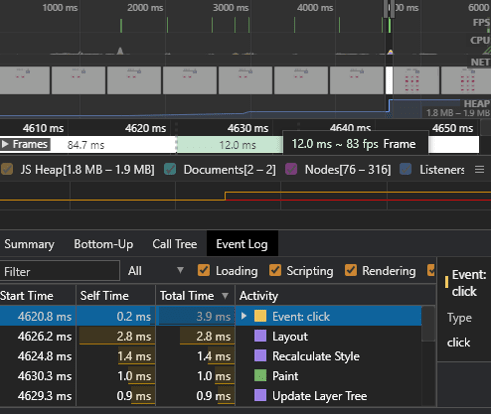Click the purple Update Layer Tree swatch

[x=260, y=395]
